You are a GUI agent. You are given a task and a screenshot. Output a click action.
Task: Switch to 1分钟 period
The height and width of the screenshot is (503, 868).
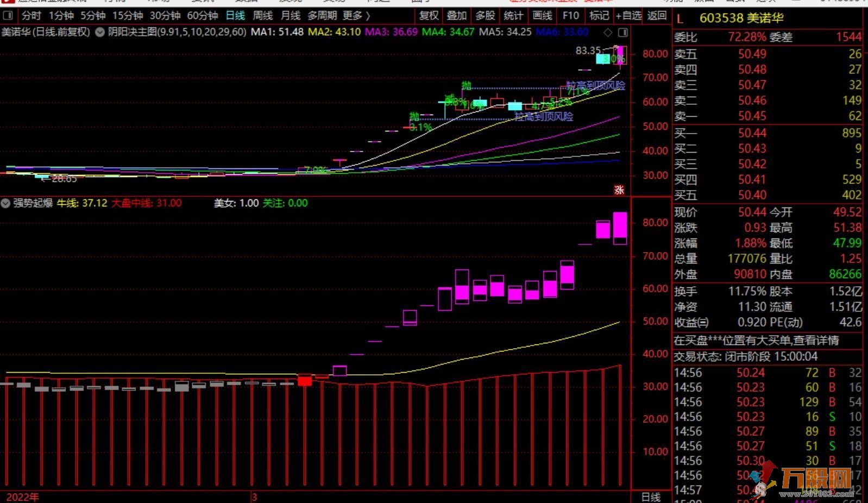(x=61, y=16)
